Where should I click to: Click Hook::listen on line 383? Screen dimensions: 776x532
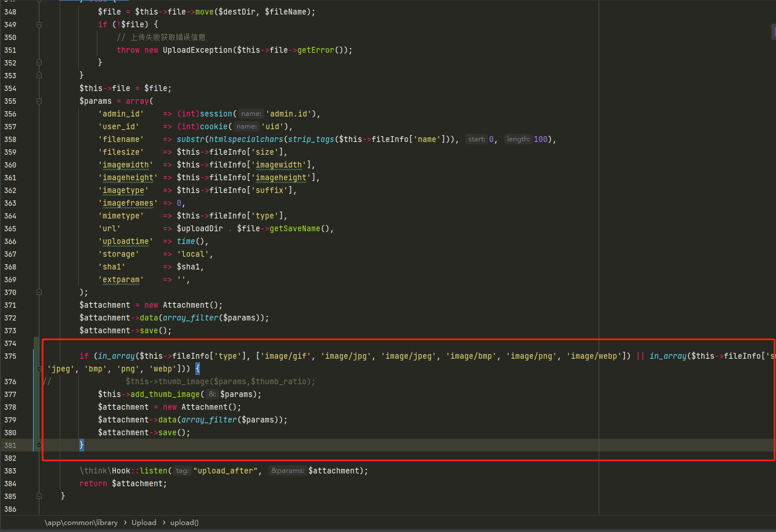tap(140, 471)
